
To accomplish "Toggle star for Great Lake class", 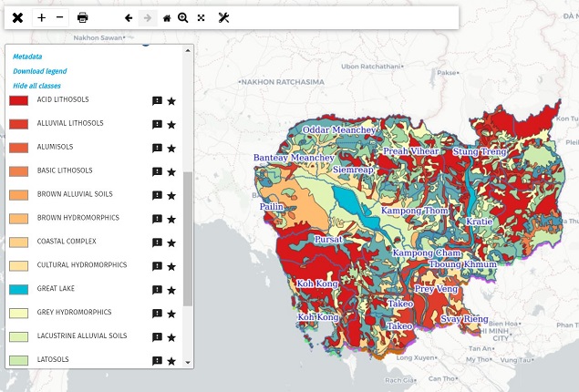I will pyautogui.click(x=171, y=291).
